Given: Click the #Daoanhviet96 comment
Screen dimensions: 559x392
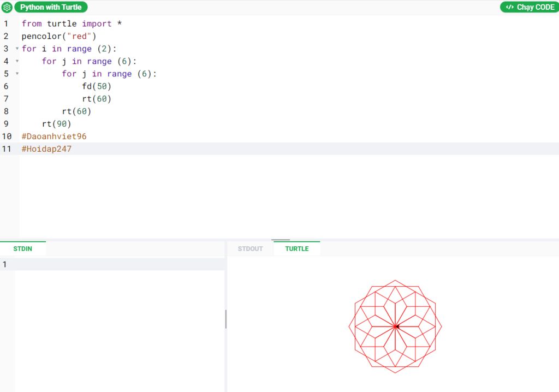Looking at the screenshot, I should (54, 136).
